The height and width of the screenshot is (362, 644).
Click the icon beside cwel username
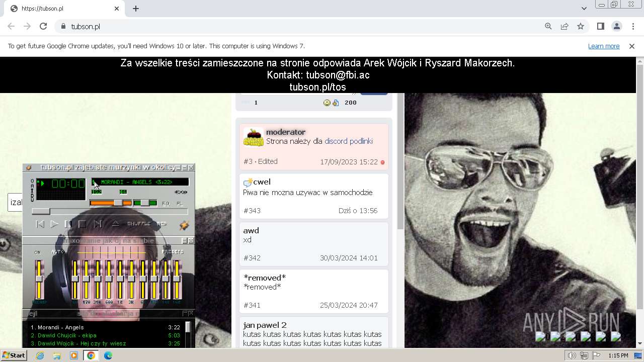point(248,182)
